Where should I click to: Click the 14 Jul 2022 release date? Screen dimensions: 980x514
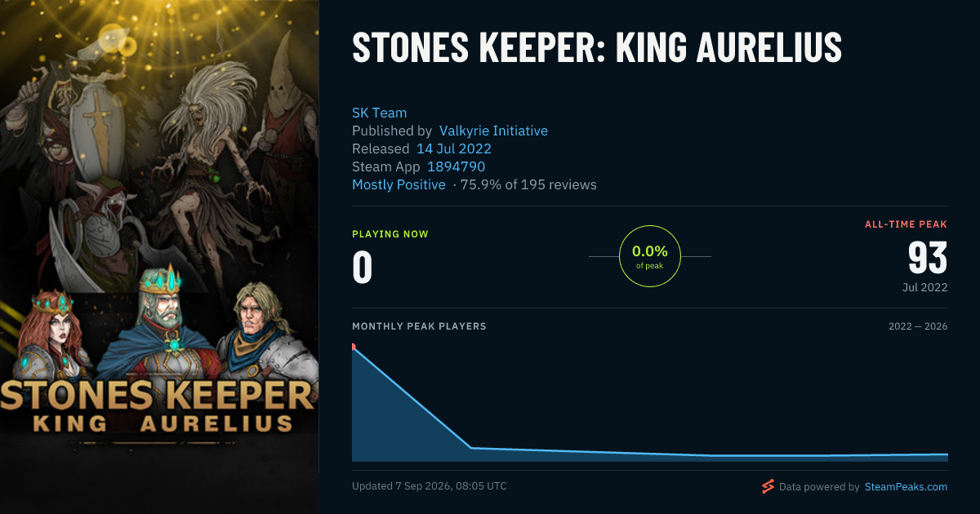454,148
